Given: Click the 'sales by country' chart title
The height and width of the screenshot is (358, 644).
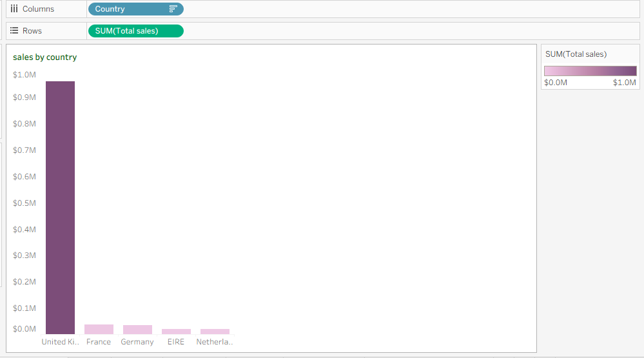Looking at the screenshot, I should (44, 57).
